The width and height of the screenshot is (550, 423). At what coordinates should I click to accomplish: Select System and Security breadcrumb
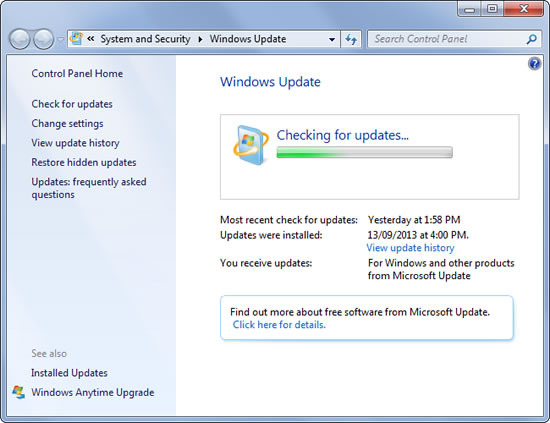tap(145, 39)
